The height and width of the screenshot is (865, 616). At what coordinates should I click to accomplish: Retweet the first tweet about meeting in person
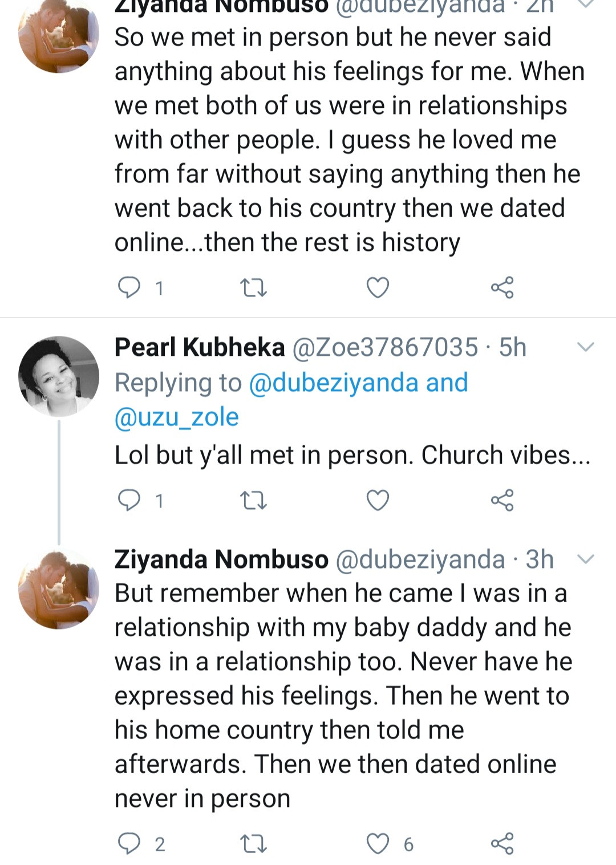pos(253,287)
